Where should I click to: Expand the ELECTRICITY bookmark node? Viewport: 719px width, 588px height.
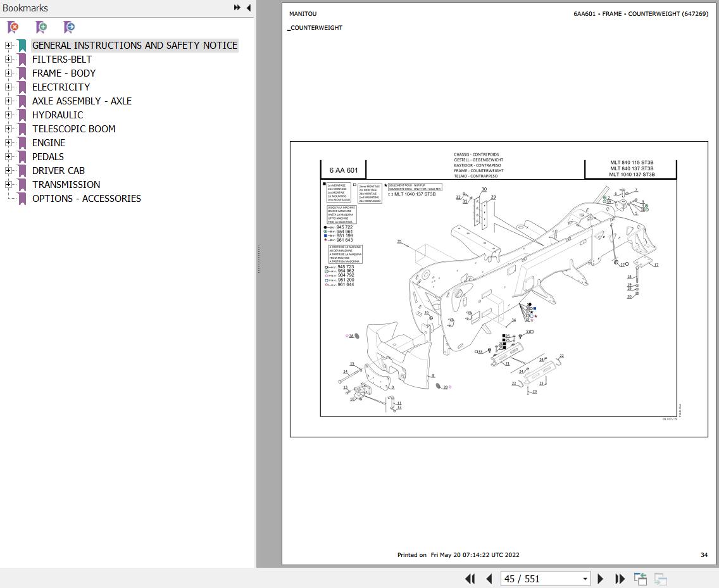click(8, 87)
